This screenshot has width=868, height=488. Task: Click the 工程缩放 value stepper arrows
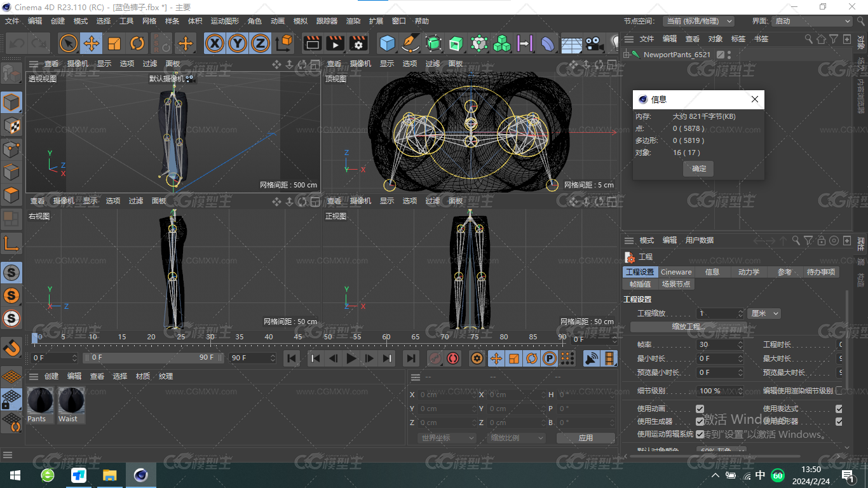tap(740, 313)
